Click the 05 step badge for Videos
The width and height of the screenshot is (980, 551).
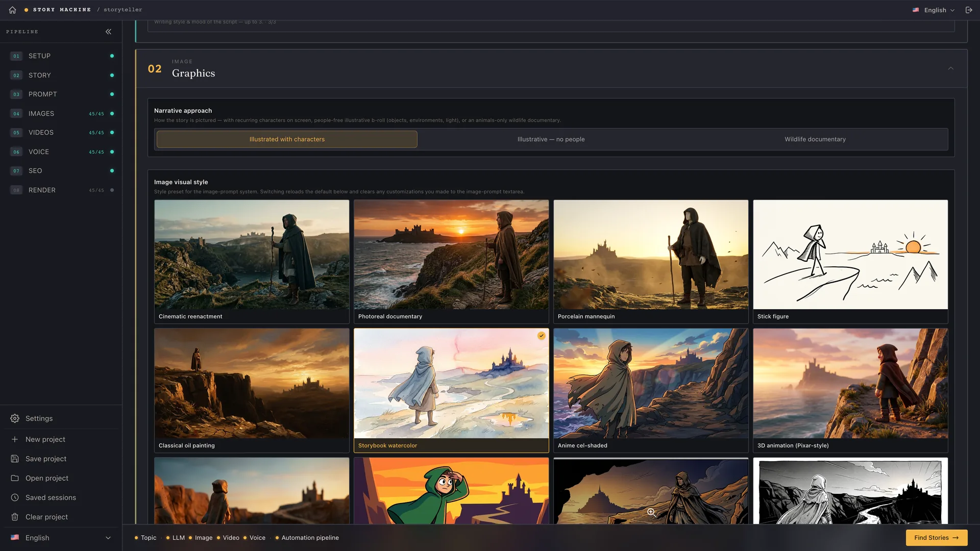tap(16, 133)
